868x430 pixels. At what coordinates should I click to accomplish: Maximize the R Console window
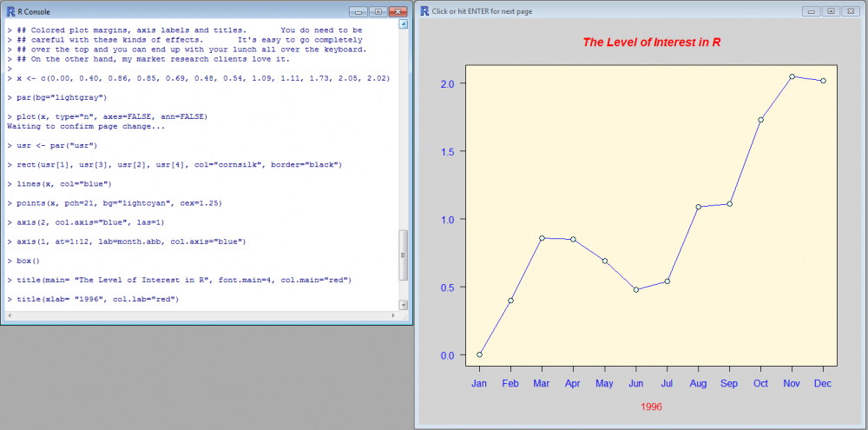378,13
